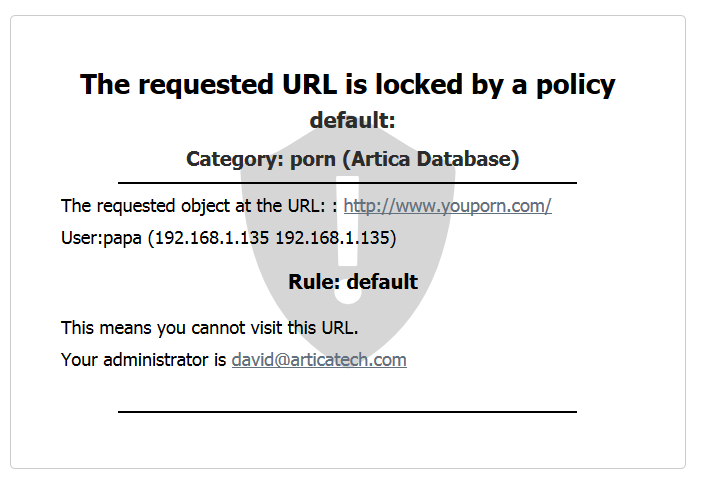
Task: Open the blocked http://www.youporn.com/ link
Action: click(447, 206)
